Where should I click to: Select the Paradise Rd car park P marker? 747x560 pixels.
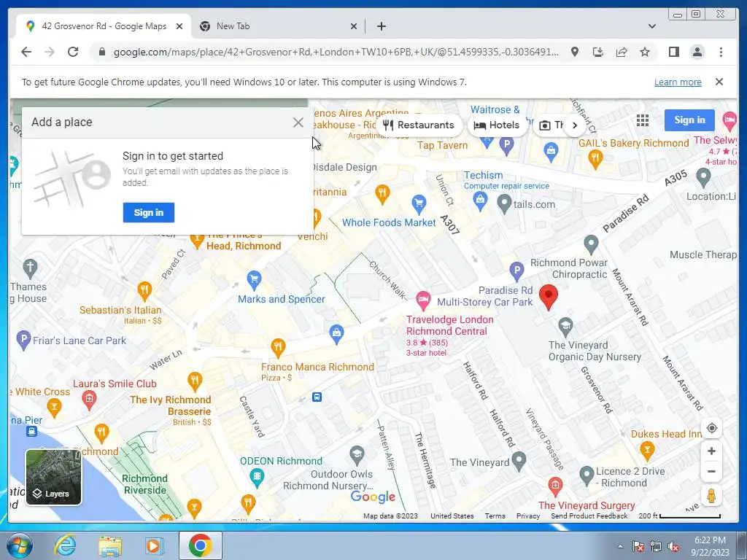point(516,271)
